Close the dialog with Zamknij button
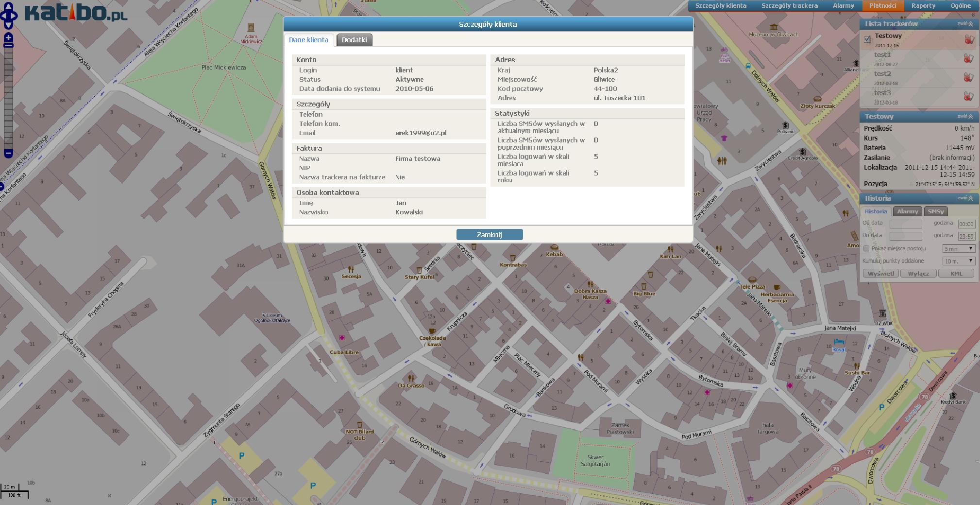This screenshot has width=980, height=505. pyautogui.click(x=490, y=235)
